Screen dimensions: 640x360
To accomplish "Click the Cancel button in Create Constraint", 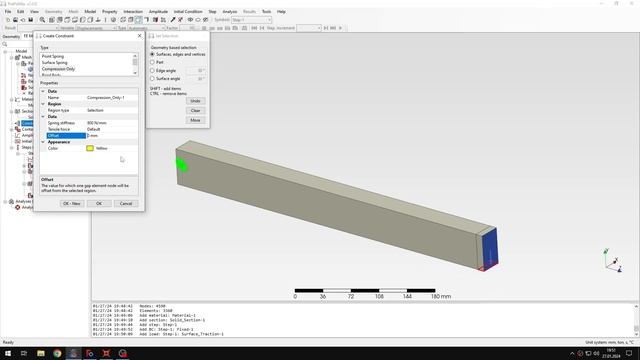I will coord(126,203).
